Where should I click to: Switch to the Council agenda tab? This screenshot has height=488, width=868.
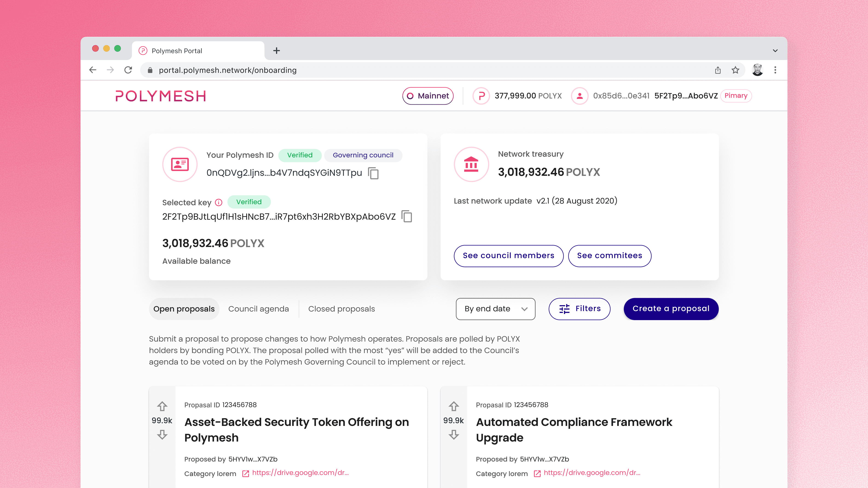coord(258,309)
